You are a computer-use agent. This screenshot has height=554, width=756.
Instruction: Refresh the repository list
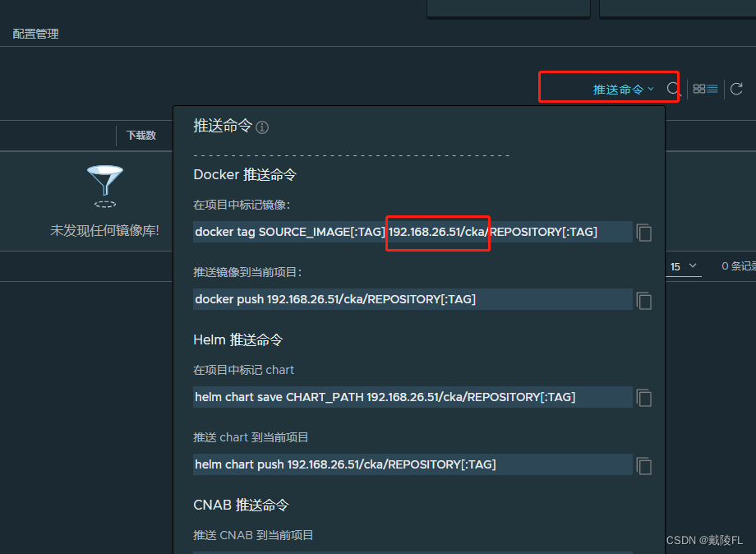tap(736, 89)
